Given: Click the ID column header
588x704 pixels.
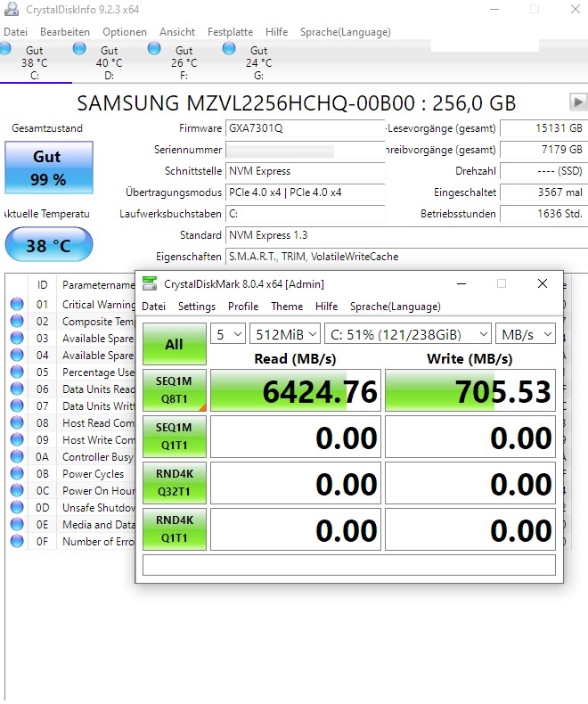Looking at the screenshot, I should (x=42, y=285).
